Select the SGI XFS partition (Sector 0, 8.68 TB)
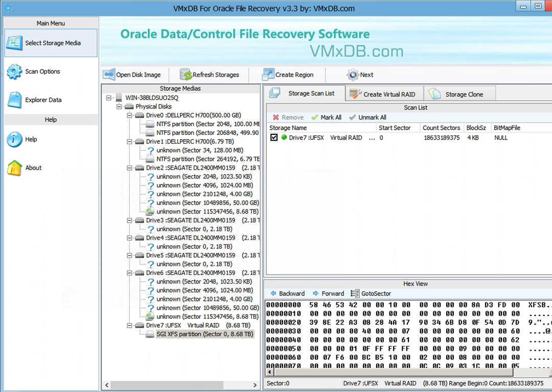Viewport: 552px width, 392px height. click(x=204, y=334)
